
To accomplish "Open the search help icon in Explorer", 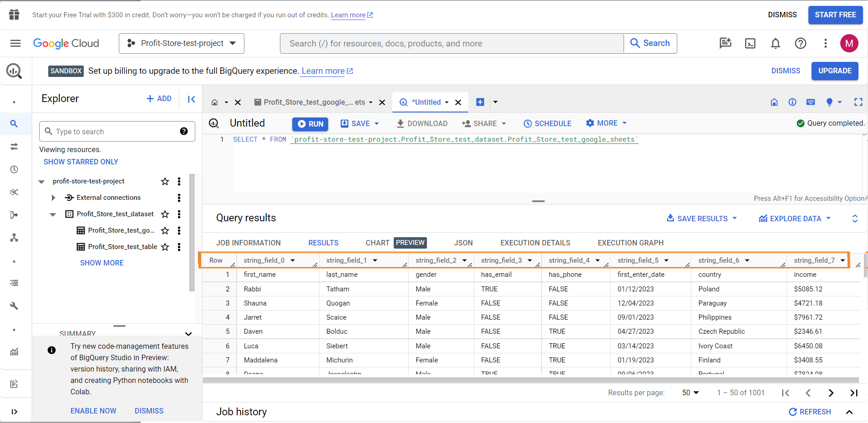I will click(184, 131).
